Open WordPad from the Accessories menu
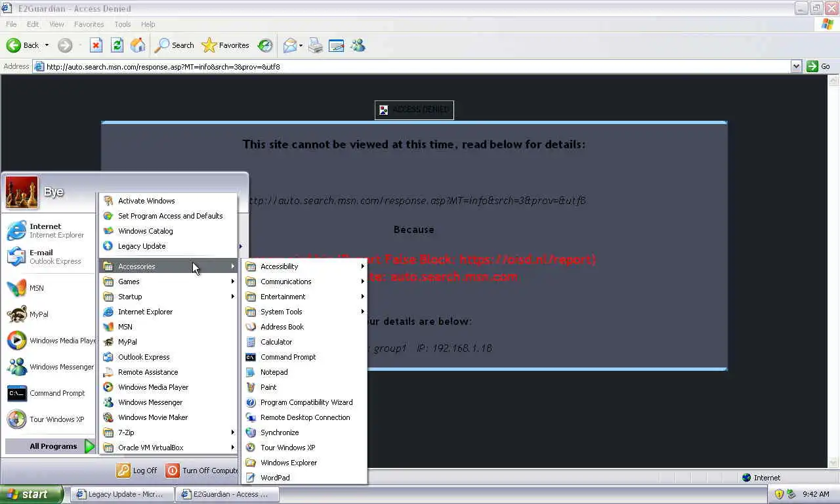840x504 pixels. 304,478
